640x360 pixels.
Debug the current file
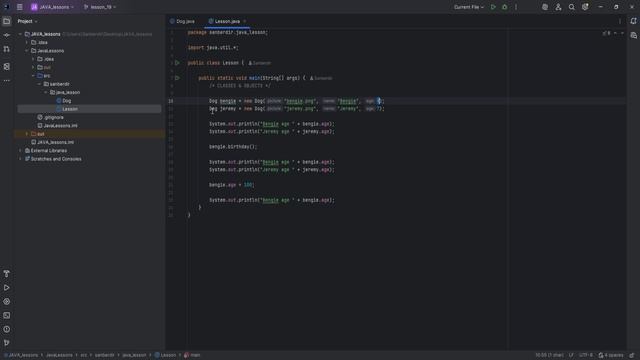504,7
